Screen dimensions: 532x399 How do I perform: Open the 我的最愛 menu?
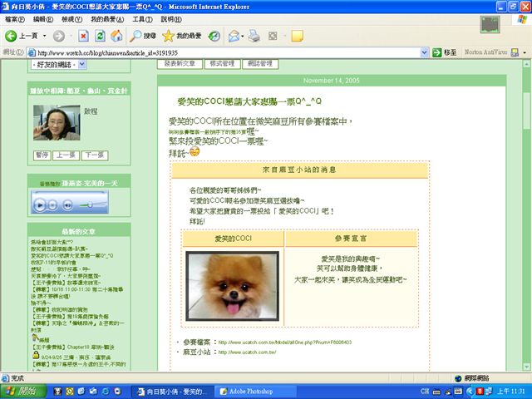[x=107, y=19]
